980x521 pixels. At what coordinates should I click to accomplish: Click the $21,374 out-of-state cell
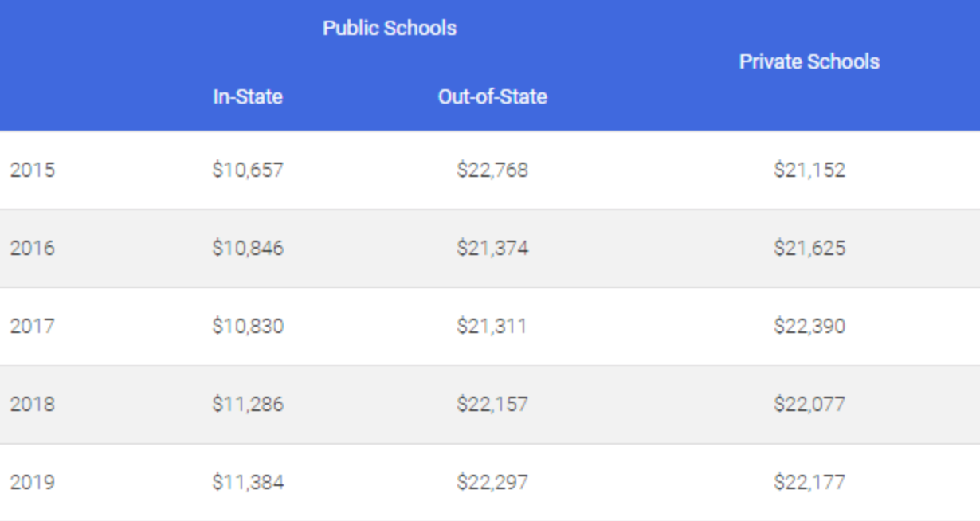492,248
